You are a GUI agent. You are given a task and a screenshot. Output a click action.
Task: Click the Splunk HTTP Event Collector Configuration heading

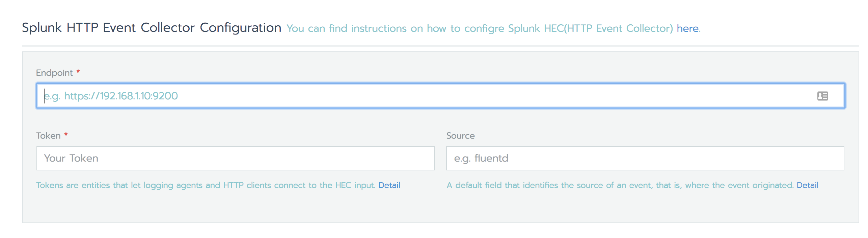tap(152, 27)
